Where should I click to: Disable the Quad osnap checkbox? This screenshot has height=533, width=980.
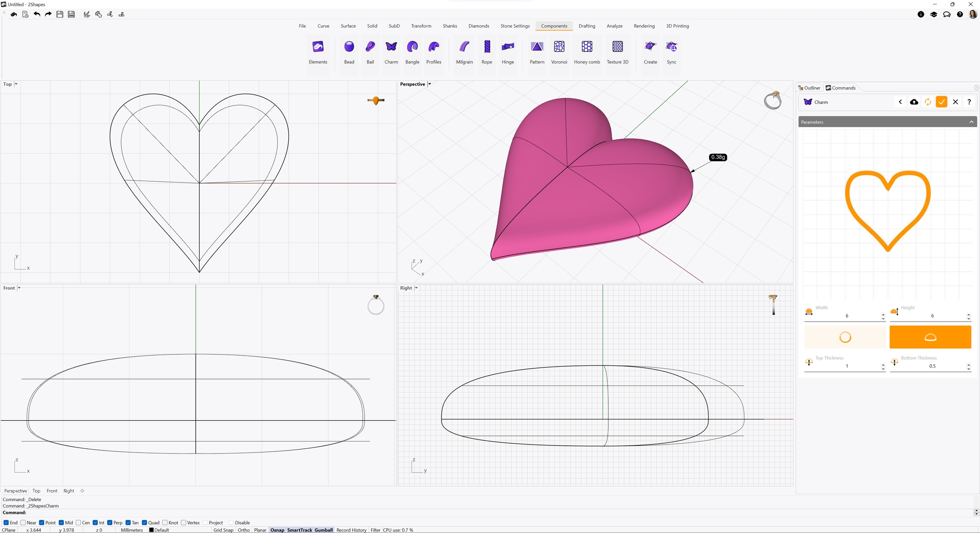click(x=145, y=523)
